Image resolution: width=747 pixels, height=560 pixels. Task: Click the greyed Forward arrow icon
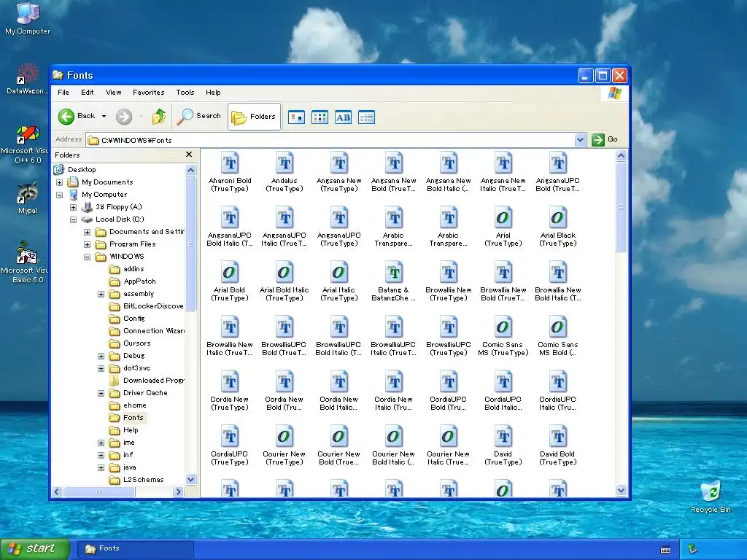(124, 116)
